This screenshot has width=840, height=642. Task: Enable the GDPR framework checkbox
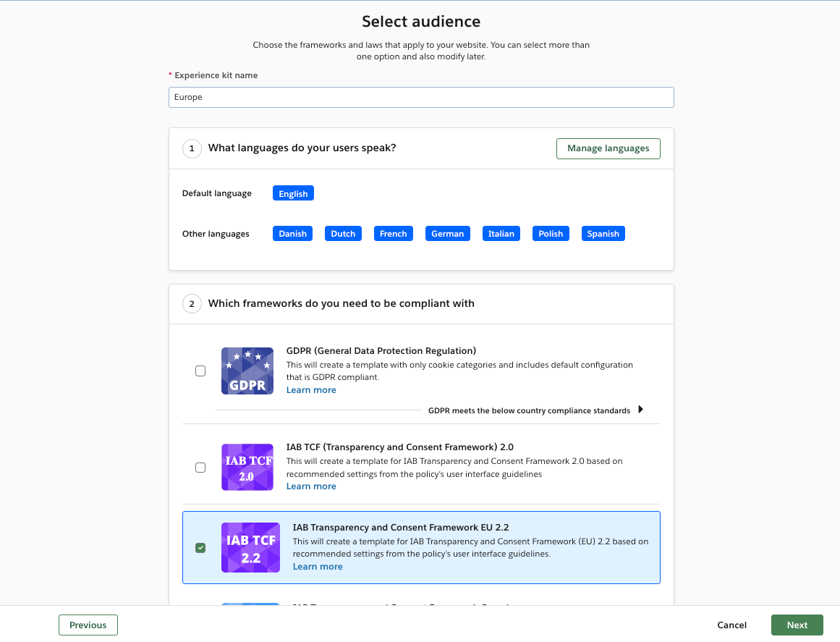[x=200, y=371]
